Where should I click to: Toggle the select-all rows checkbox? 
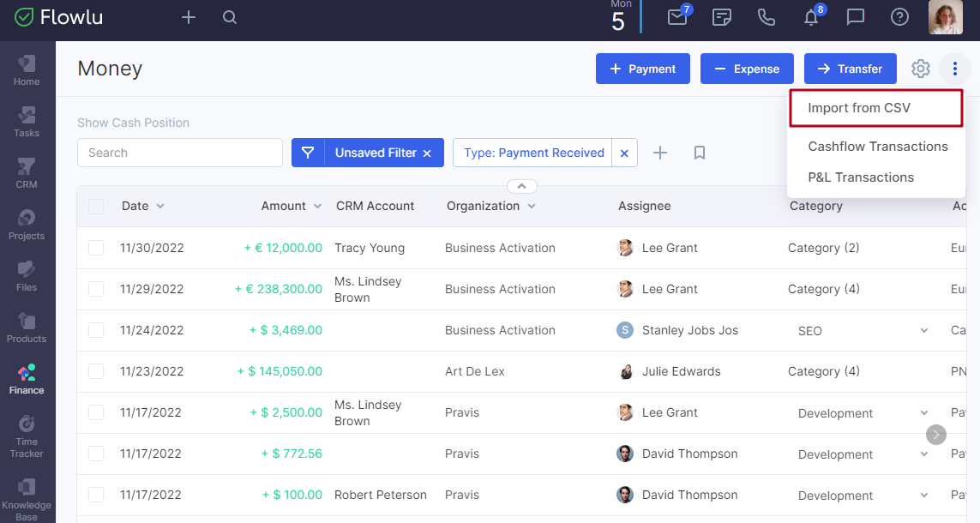tap(96, 207)
